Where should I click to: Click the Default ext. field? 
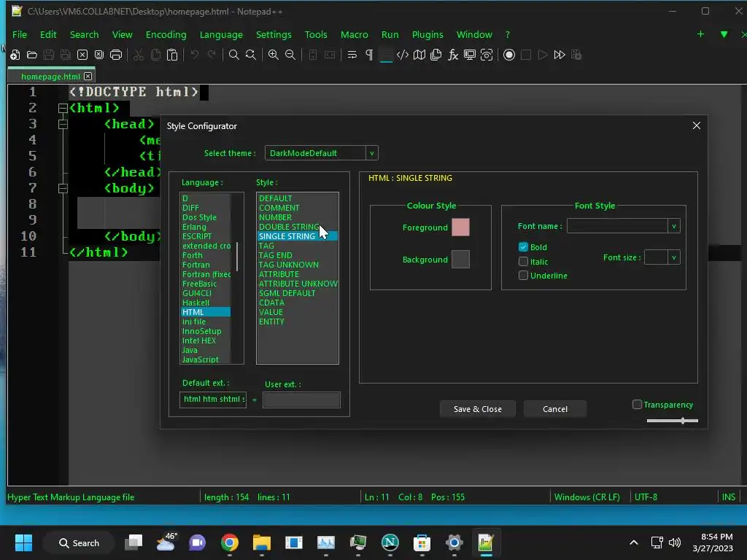(212, 400)
